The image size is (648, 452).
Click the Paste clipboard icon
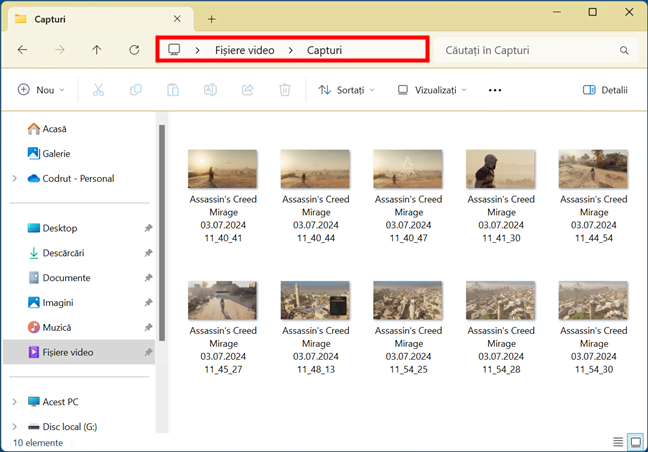[x=173, y=90]
